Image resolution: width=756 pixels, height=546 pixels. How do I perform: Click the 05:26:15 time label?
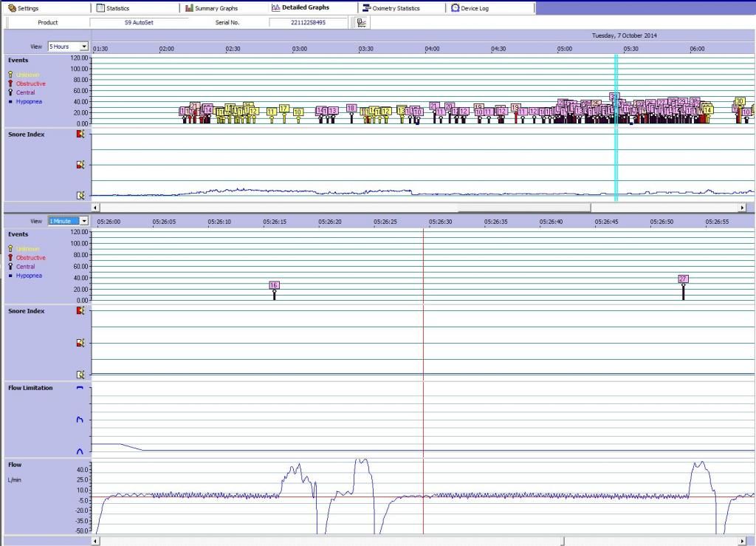pyautogui.click(x=275, y=222)
